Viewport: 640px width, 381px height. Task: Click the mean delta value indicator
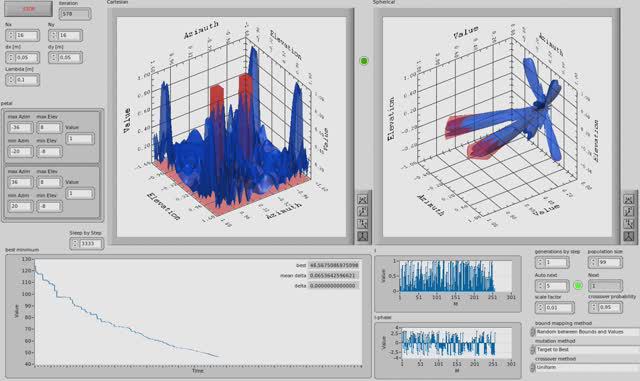[x=334, y=276]
